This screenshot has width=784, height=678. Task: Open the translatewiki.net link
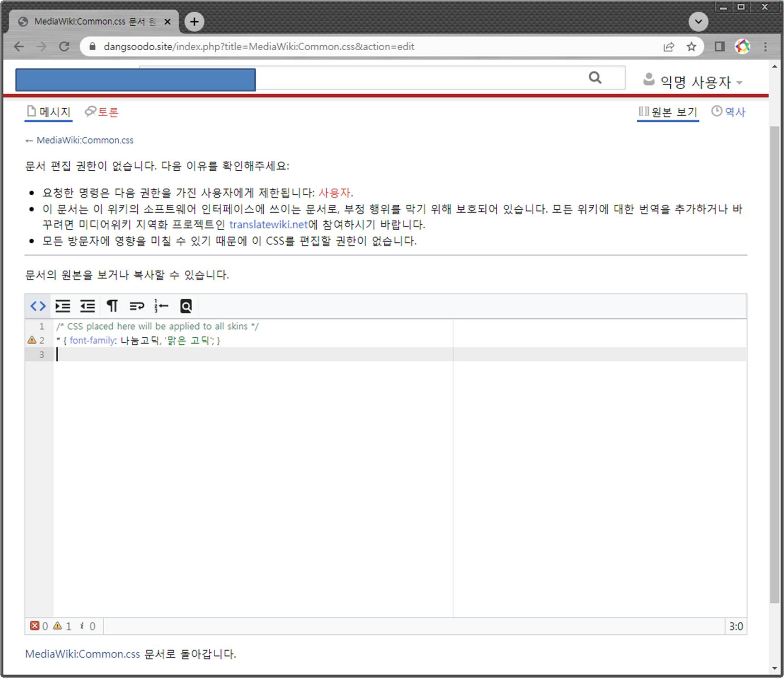268,225
